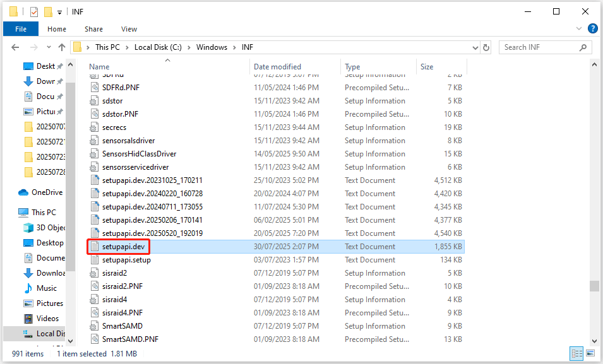The width and height of the screenshot is (603, 364).
Task: Select the Details view icon in status bar
Action: click(x=576, y=353)
